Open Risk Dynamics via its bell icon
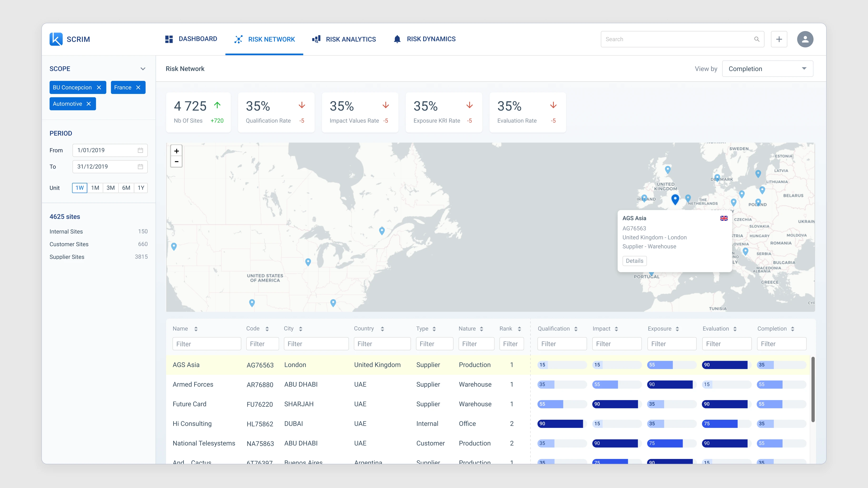This screenshot has width=868, height=488. tap(397, 39)
